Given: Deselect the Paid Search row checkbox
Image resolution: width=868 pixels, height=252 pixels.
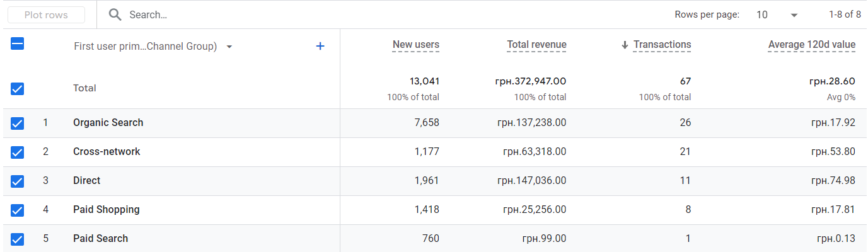Looking at the screenshot, I should coord(18,239).
